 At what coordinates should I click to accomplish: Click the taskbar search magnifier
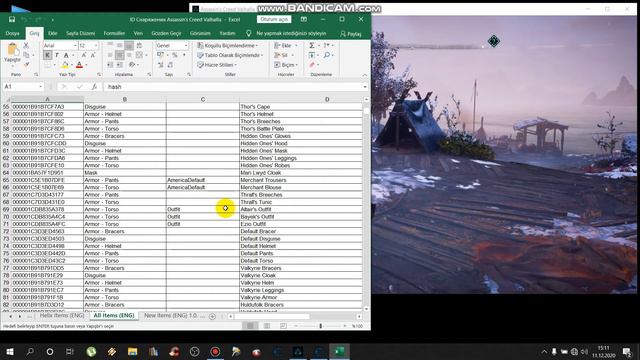pos(30,351)
